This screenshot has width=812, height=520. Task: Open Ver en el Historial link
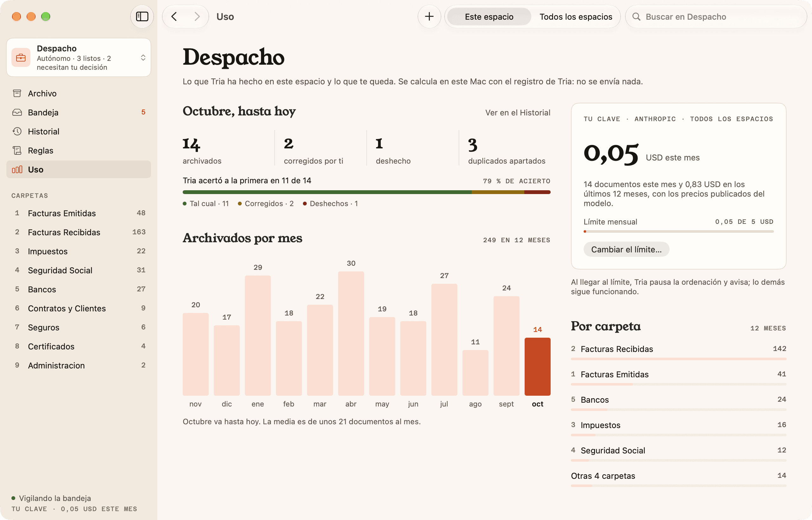pyautogui.click(x=518, y=113)
